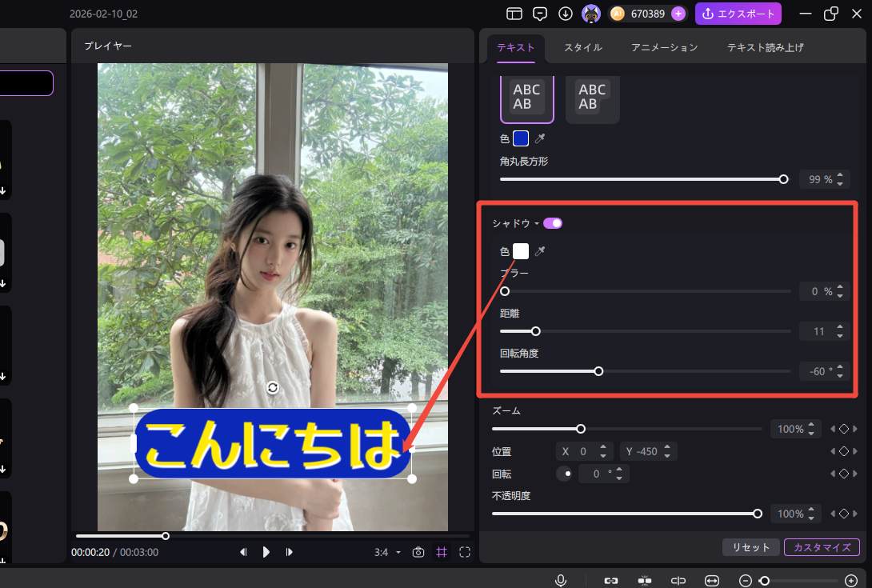
Task: Add keyframe diamond for 不透明度
Action: click(842, 514)
